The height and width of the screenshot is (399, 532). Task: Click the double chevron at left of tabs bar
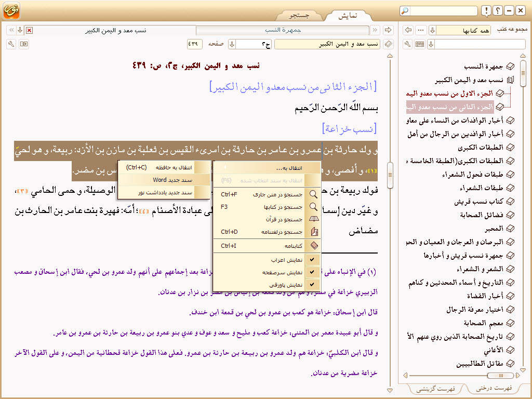[11, 30]
